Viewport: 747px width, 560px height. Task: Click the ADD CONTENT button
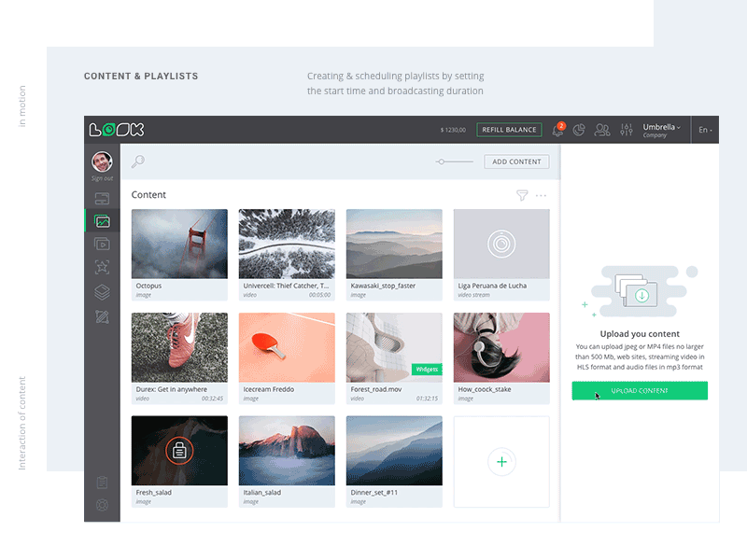[x=516, y=161]
